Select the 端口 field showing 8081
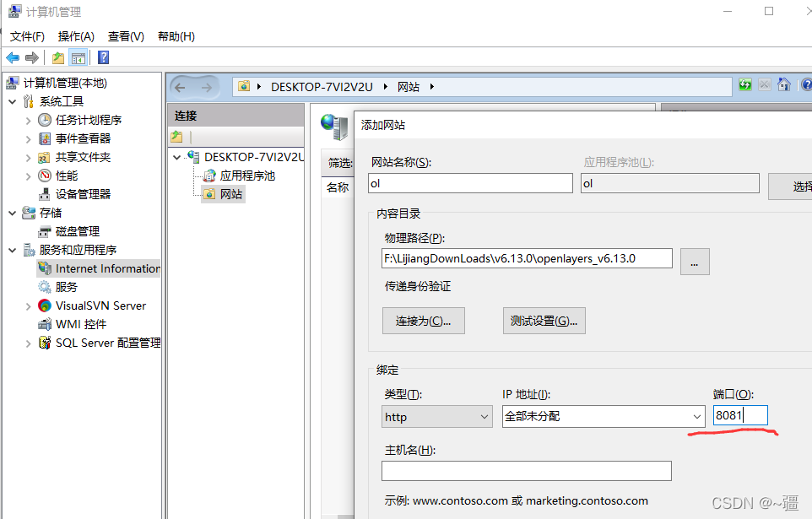The width and height of the screenshot is (812, 519). (x=739, y=414)
